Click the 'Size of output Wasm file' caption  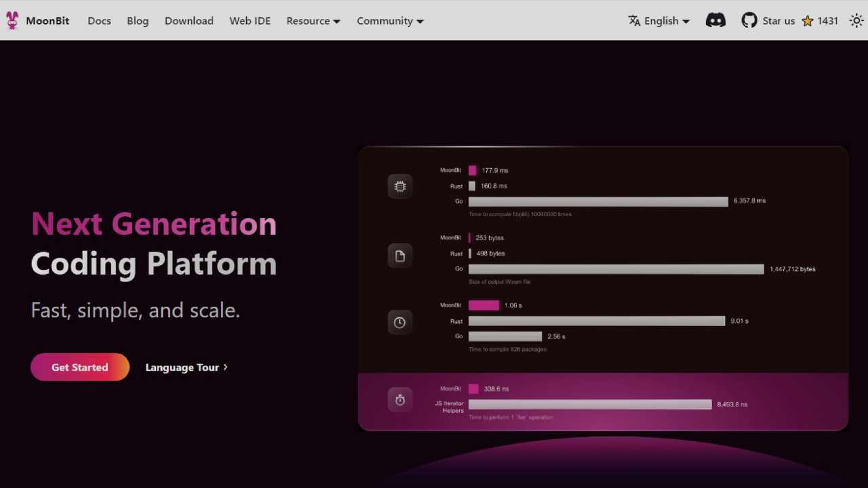(499, 282)
